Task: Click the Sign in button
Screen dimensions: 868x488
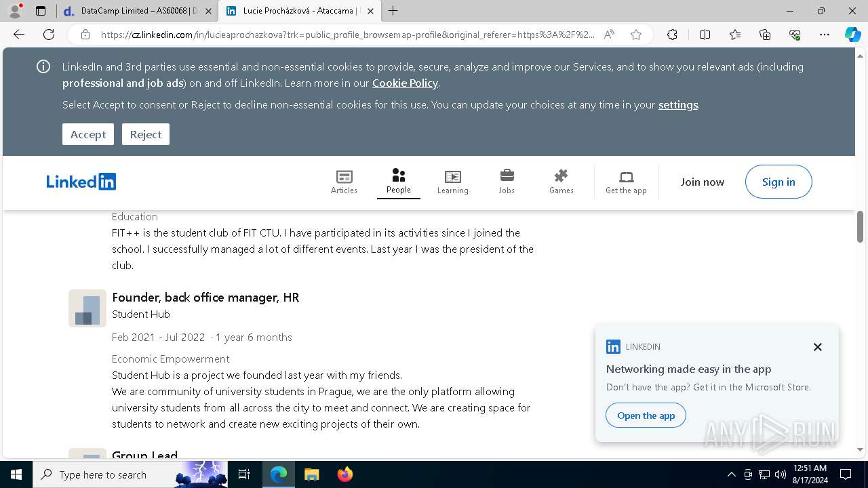Action: [778, 182]
